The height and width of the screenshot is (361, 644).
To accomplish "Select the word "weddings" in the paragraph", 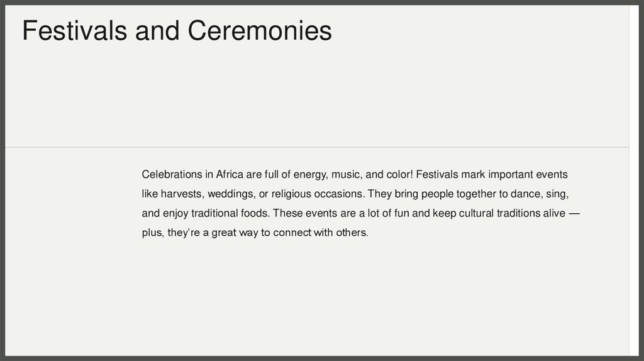I will [230, 194].
